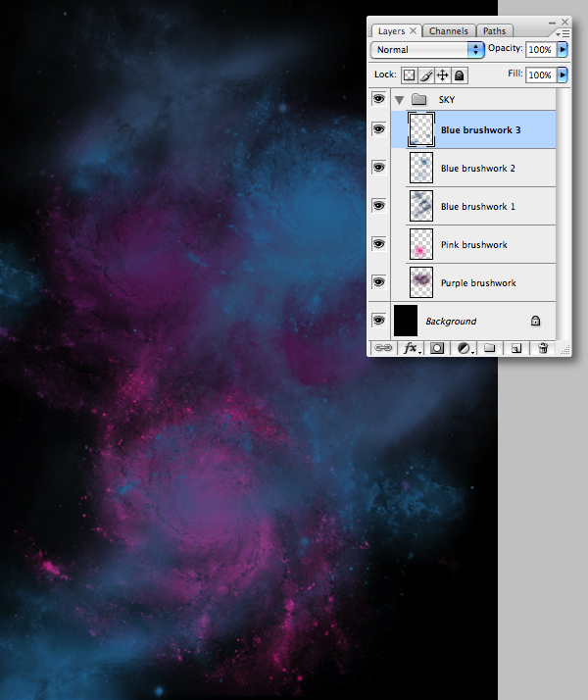The image size is (588, 700).
Task: Select Pink brushwork thumbnail
Action: 421,244
